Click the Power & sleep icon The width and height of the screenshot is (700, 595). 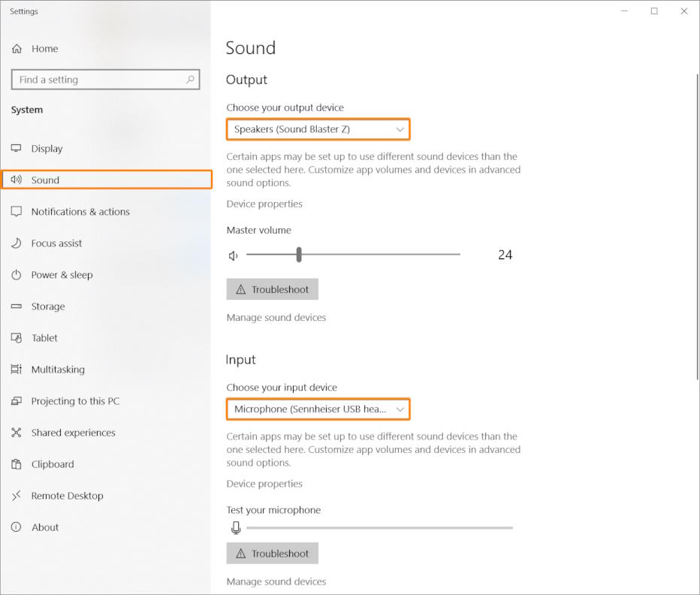pyautogui.click(x=17, y=275)
